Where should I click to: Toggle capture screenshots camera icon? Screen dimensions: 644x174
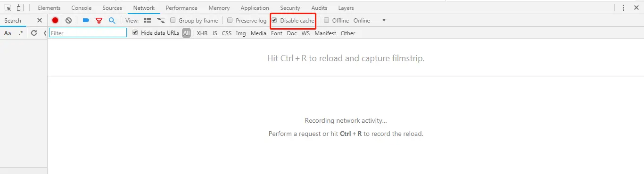click(86, 20)
